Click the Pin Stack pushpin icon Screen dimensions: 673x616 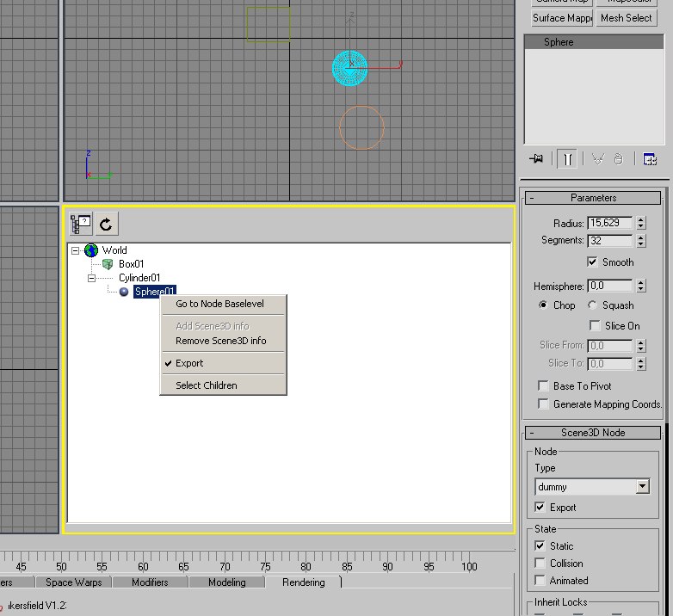pos(537,159)
